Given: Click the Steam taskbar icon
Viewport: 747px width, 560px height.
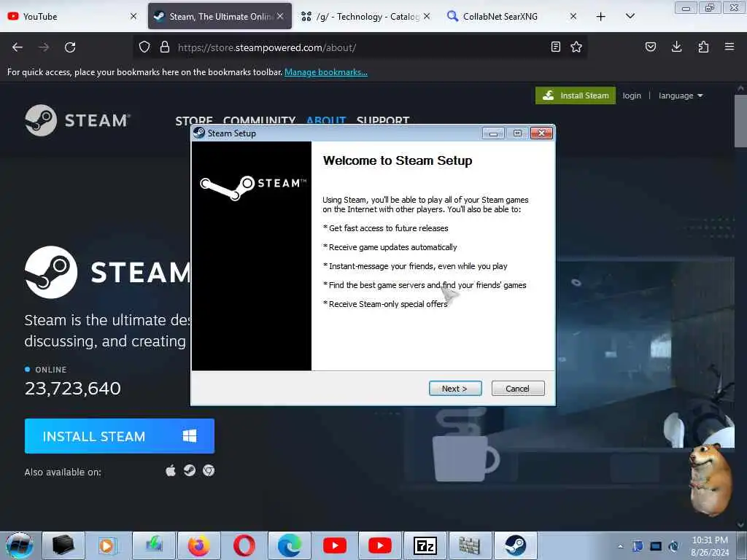Looking at the screenshot, I should pyautogui.click(x=516, y=545).
